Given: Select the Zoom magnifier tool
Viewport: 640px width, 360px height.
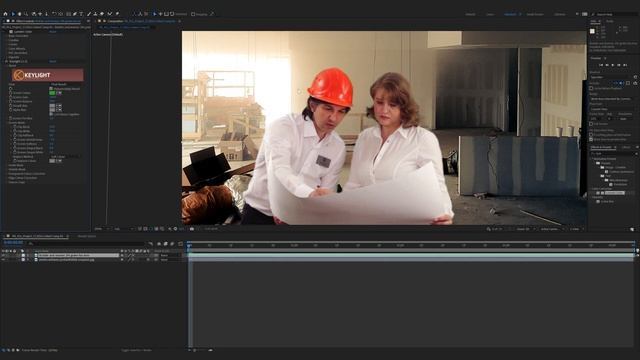Looking at the screenshot, I should tap(26, 14).
